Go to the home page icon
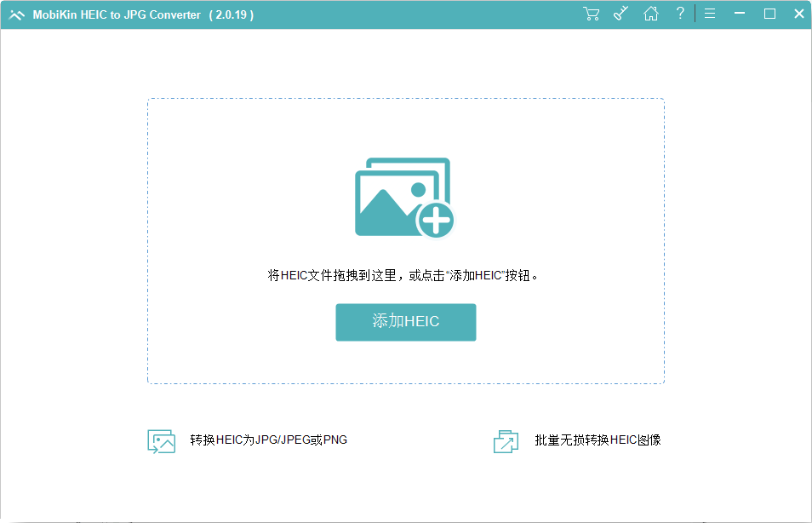 pos(651,14)
